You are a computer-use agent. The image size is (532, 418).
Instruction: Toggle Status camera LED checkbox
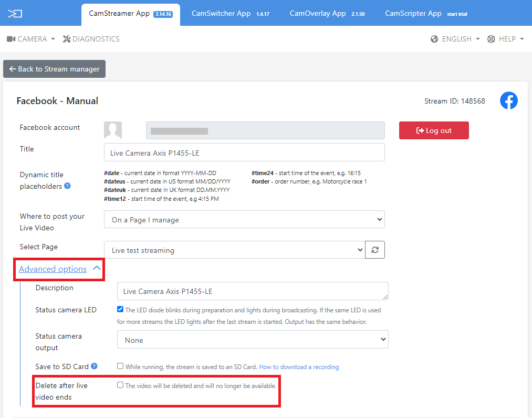pos(120,309)
